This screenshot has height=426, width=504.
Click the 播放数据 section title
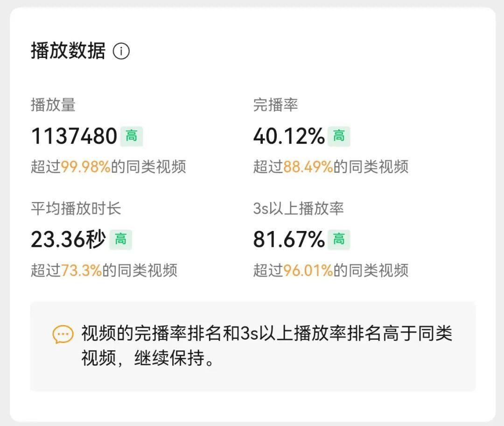pos(68,50)
